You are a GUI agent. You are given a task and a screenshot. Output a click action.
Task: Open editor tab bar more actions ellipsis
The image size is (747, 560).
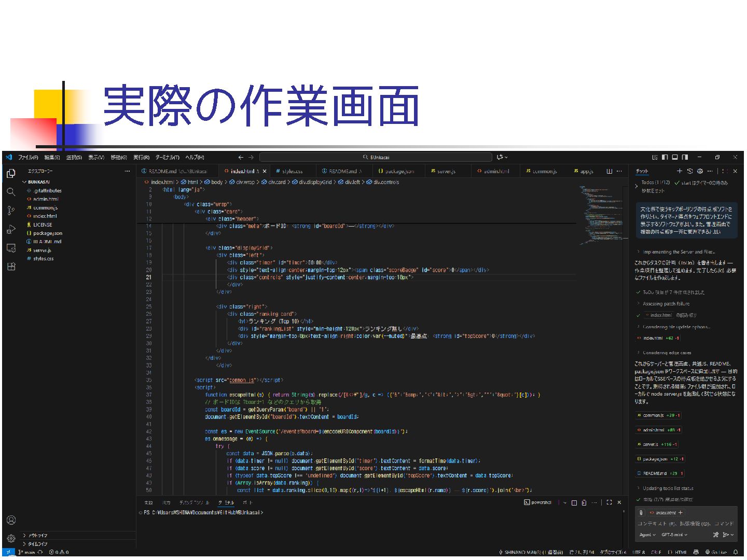click(619, 171)
